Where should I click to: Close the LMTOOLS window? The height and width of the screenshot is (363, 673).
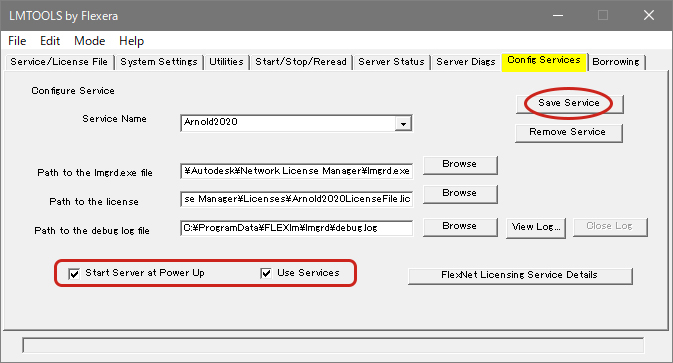[x=649, y=15]
